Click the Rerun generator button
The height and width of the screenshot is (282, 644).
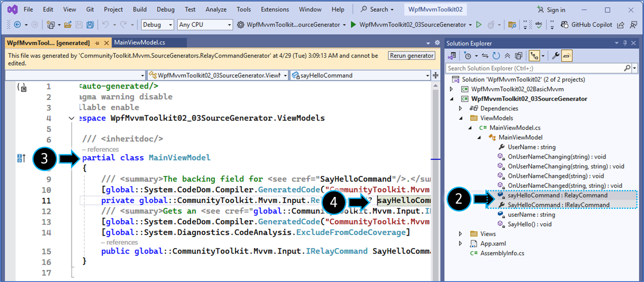[412, 55]
